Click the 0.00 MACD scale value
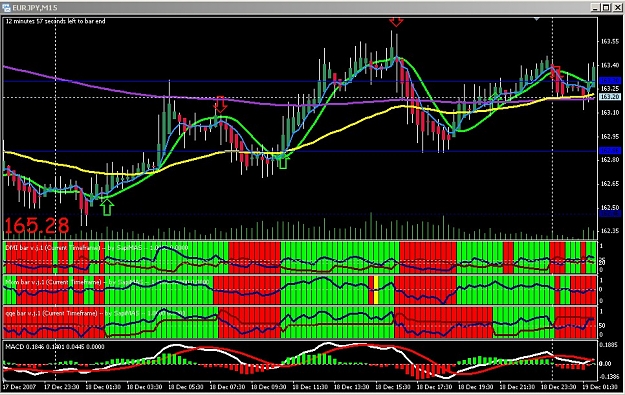 point(605,364)
